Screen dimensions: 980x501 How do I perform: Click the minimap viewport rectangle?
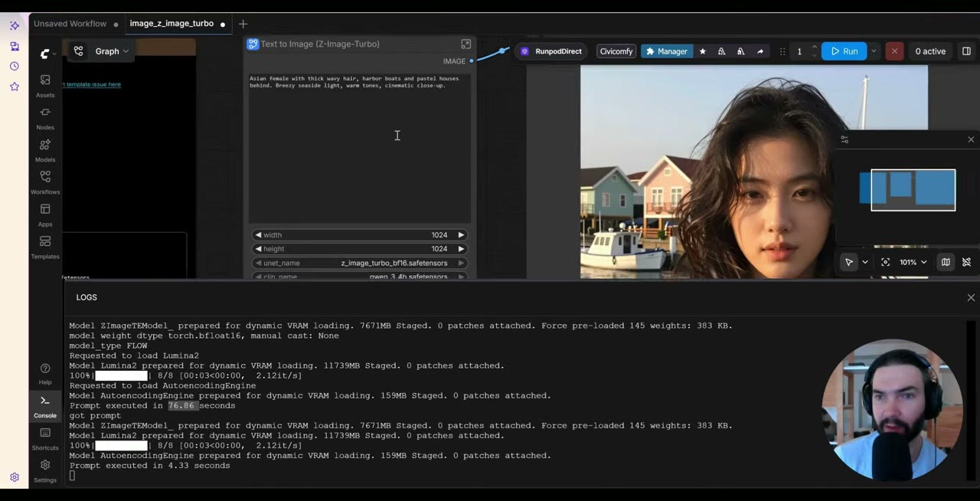click(913, 190)
